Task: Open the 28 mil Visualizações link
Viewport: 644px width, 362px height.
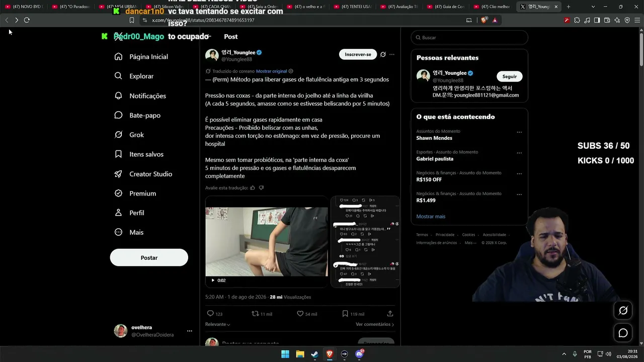Action: pyautogui.click(x=290, y=297)
